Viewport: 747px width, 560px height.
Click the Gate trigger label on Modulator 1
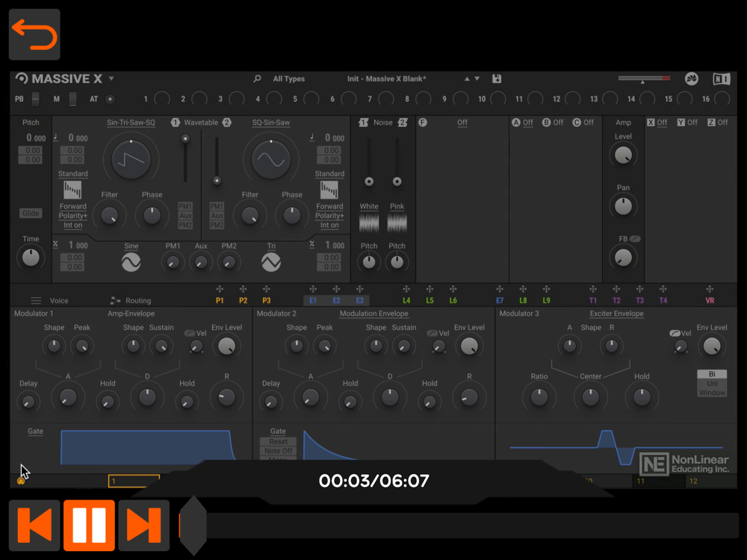tap(35, 431)
